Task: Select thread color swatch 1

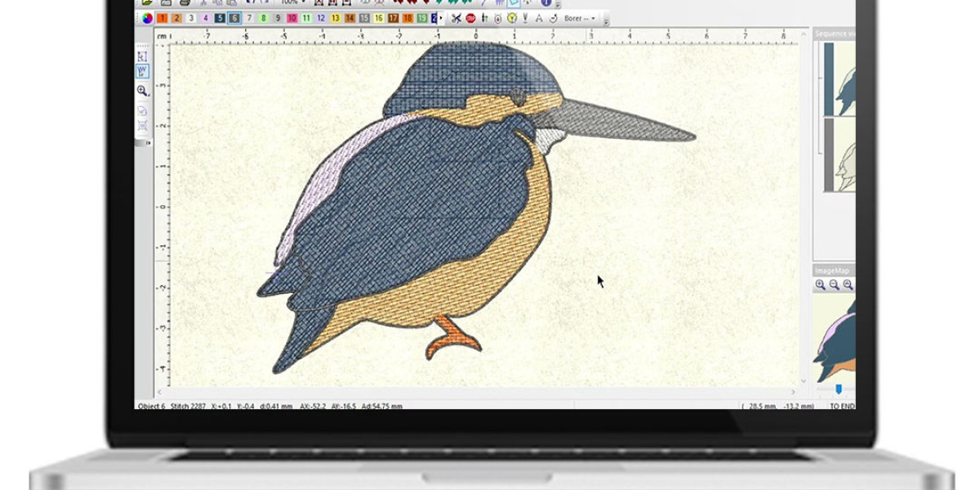Action: (163, 18)
